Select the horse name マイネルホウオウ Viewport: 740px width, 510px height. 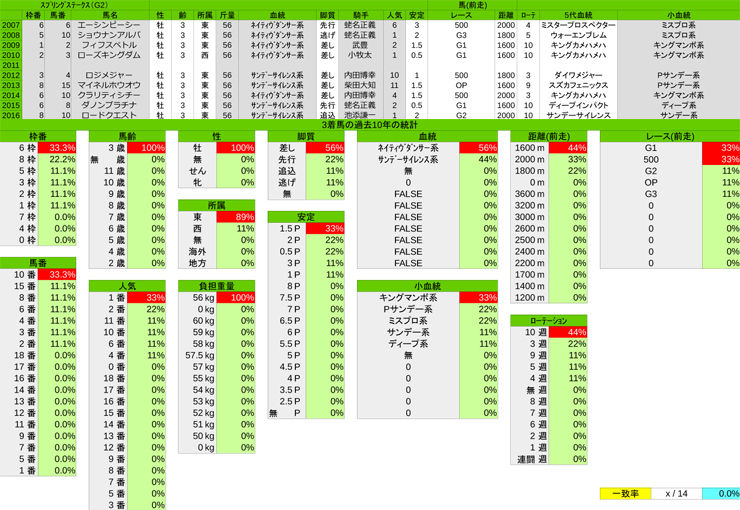pyautogui.click(x=110, y=85)
